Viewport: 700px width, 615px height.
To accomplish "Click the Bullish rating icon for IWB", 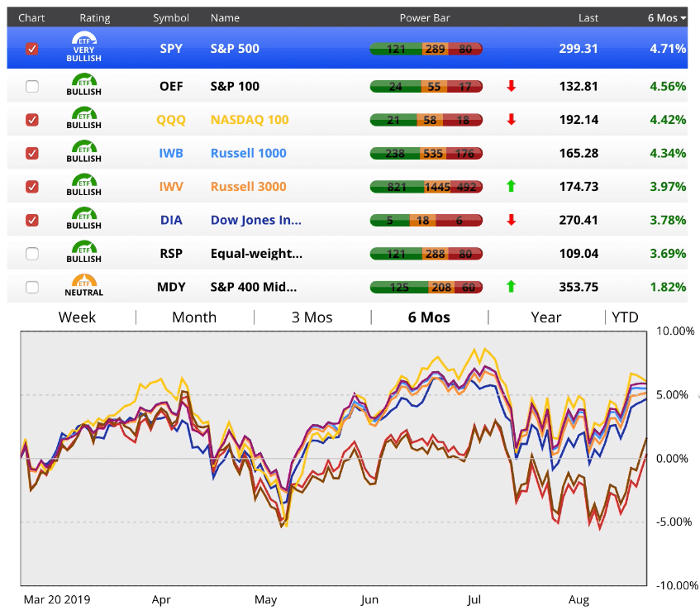I will click(x=84, y=151).
